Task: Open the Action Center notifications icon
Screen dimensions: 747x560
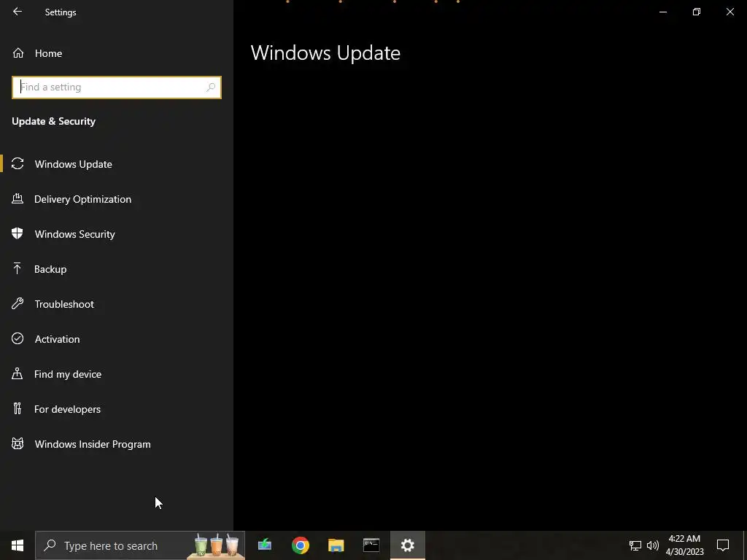Action: (x=723, y=545)
